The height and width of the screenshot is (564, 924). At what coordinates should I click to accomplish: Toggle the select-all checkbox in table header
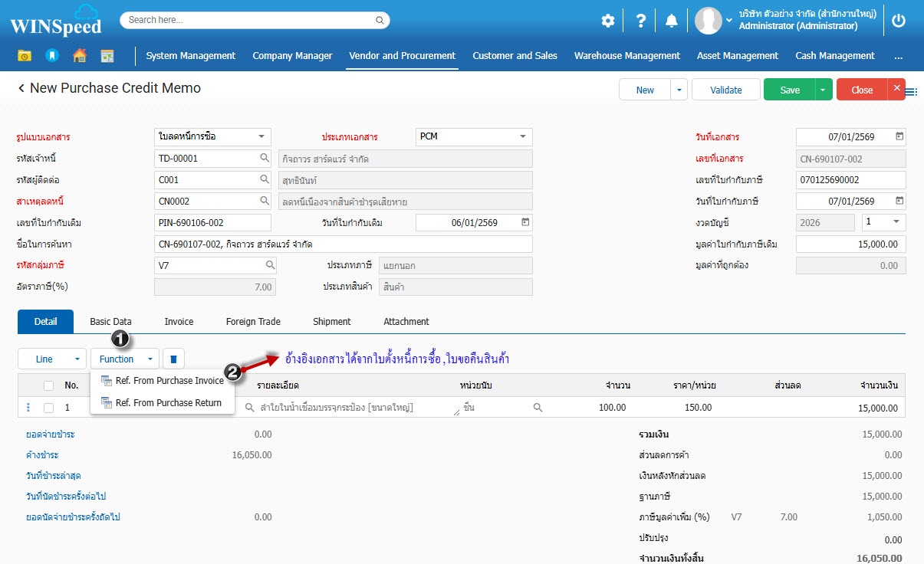(x=49, y=385)
